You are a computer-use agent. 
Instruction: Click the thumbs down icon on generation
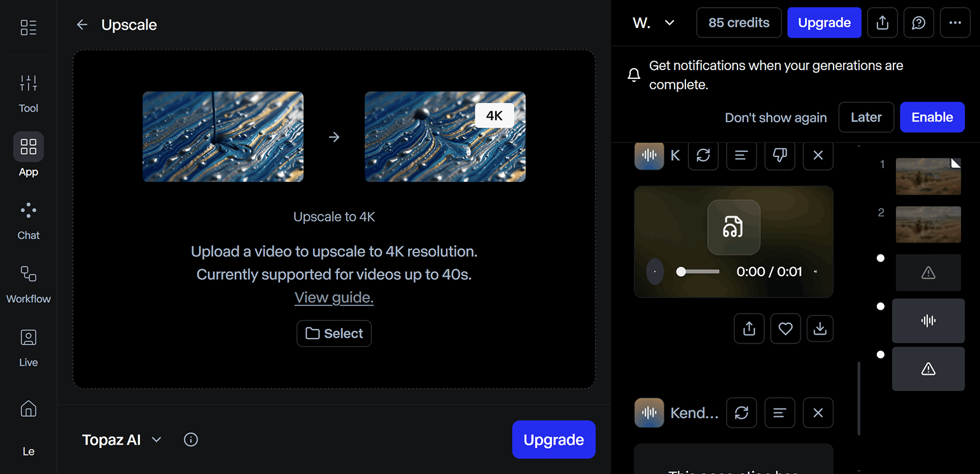tap(780, 155)
